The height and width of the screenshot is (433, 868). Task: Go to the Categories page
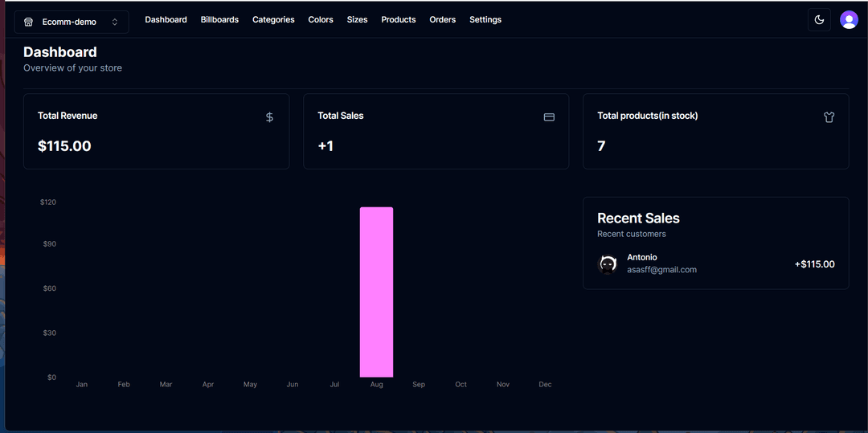273,19
